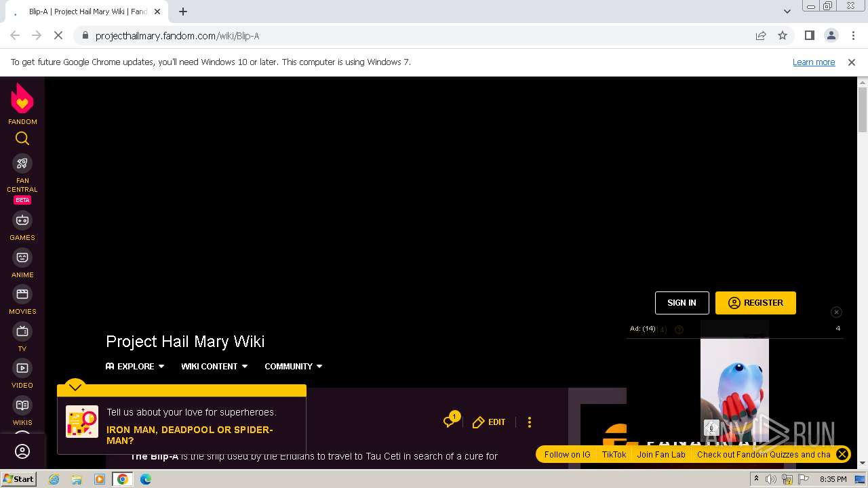Open the talk comments bubble icon
868x488 pixels.
tap(450, 421)
